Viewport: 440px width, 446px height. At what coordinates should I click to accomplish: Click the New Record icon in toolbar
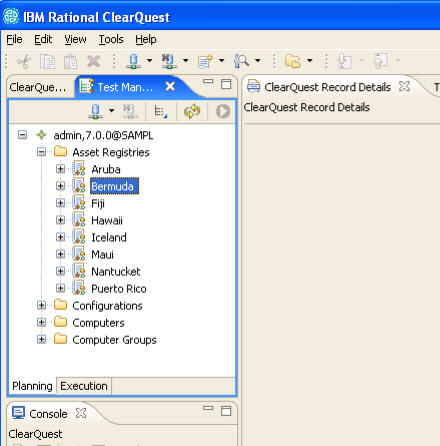point(205,61)
